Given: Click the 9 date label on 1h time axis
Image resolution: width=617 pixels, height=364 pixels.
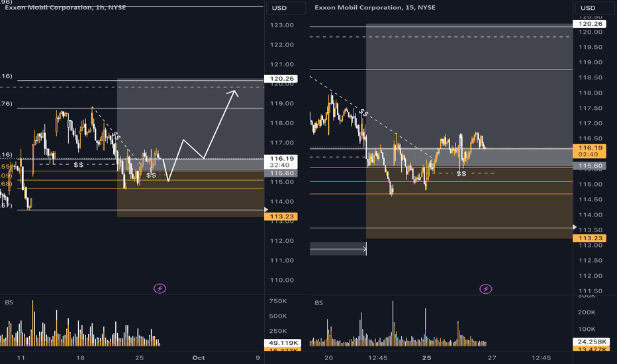Looking at the screenshot, I should click(258, 357).
